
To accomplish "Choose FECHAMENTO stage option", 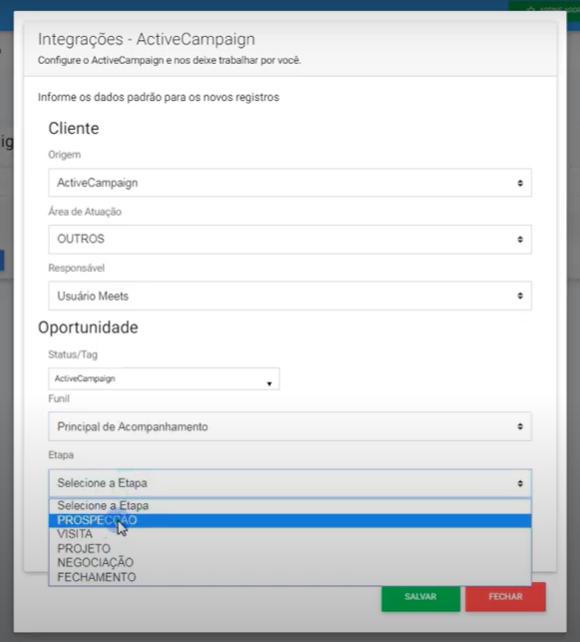I will 290,577.
